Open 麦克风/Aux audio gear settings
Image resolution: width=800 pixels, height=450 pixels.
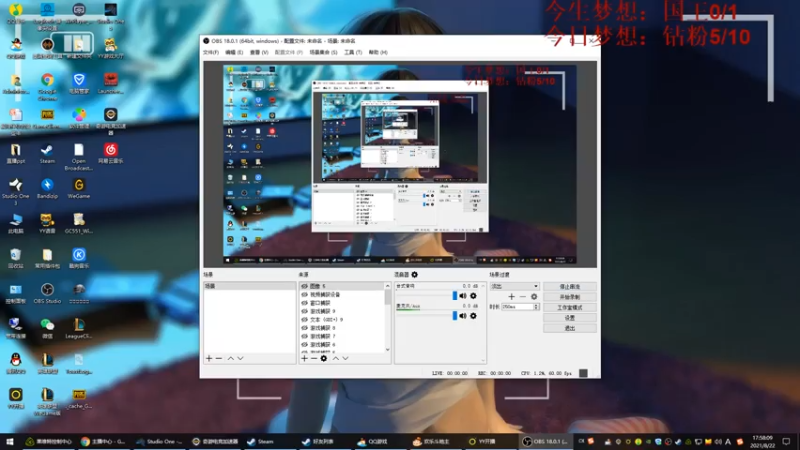pos(473,316)
